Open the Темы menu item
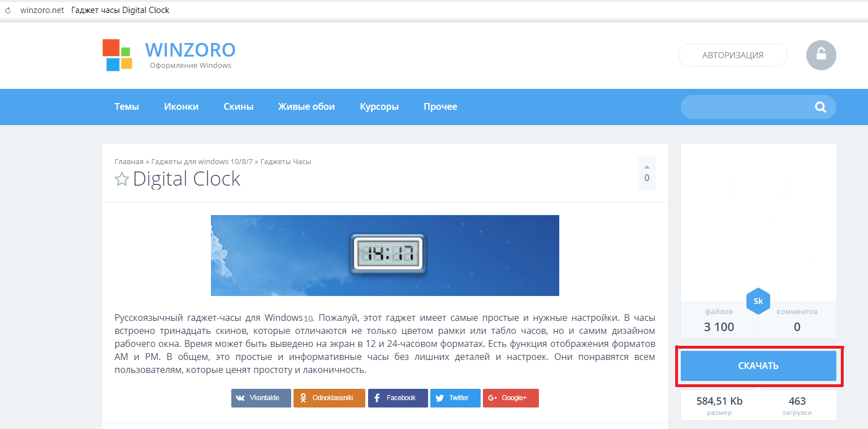This screenshot has width=868, height=429. (x=127, y=106)
